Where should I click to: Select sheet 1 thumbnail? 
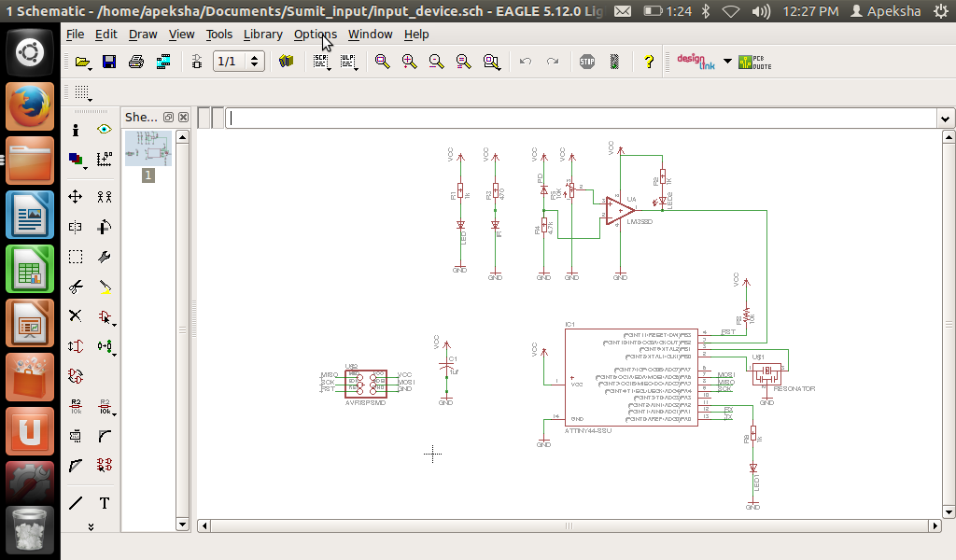coord(148,149)
